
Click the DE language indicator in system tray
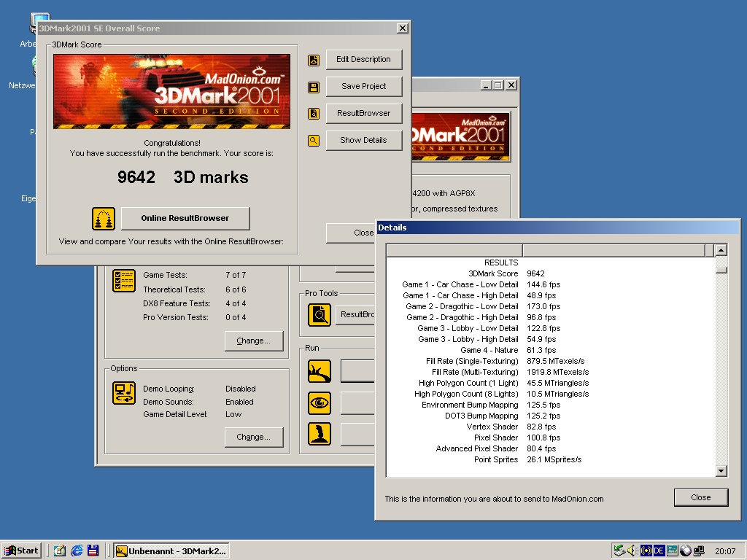(x=659, y=551)
